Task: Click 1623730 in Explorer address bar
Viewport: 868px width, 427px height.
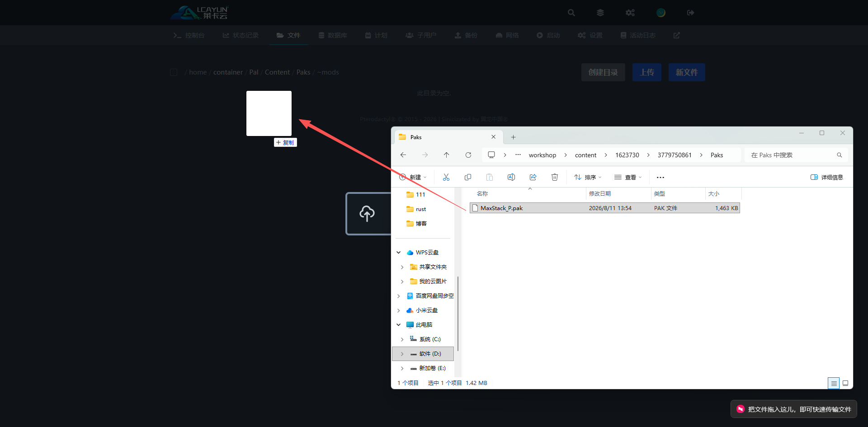Action: tap(627, 155)
